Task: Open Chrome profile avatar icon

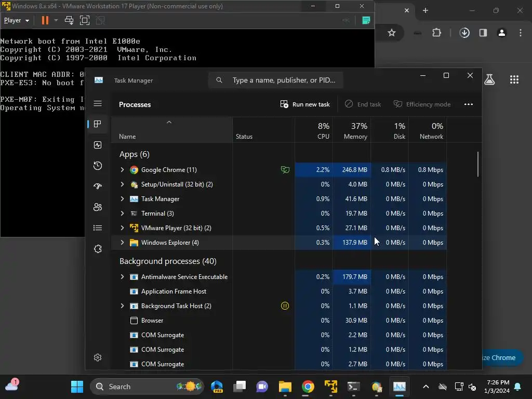Action: (502, 33)
